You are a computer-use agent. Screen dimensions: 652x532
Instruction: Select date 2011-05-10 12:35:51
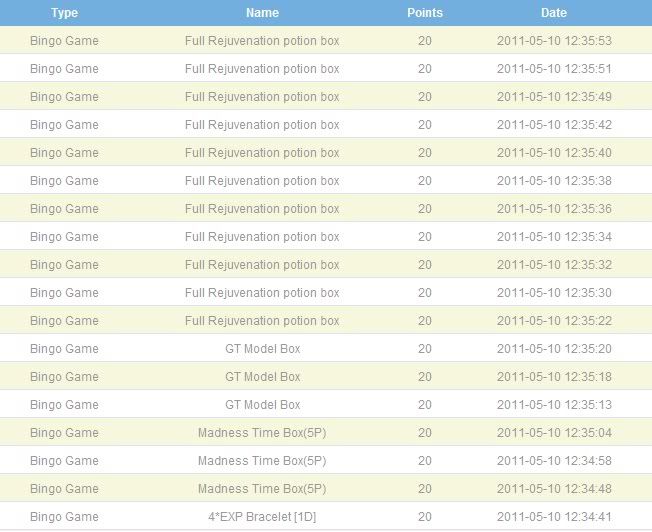coord(554,69)
